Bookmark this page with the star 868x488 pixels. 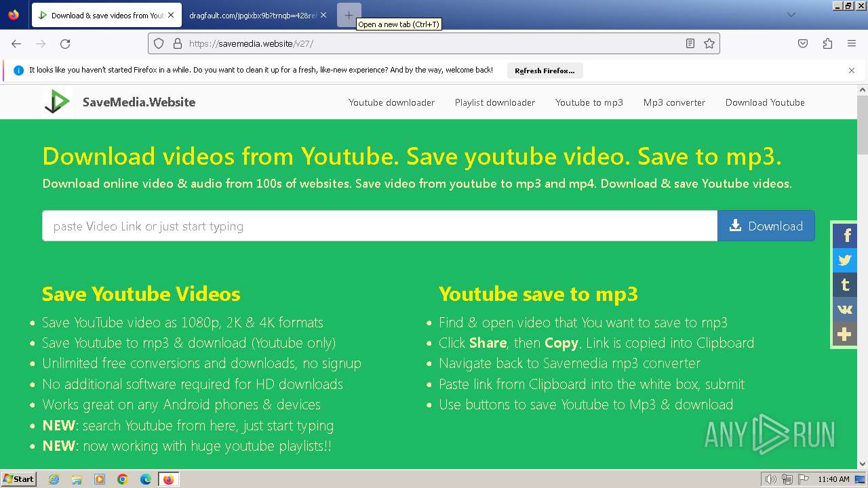[709, 43]
